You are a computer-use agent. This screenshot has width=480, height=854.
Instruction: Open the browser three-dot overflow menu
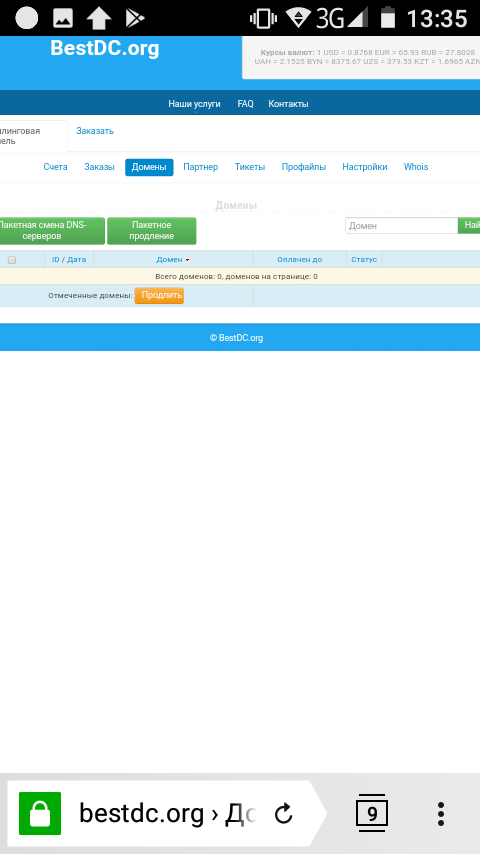pos(441,814)
